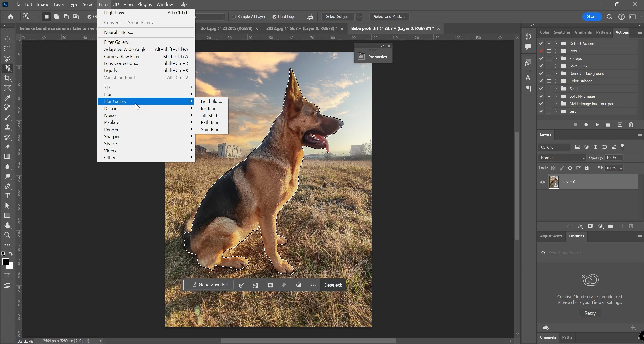644x344 pixels.
Task: Click the Zoom tool
Action: (7, 235)
